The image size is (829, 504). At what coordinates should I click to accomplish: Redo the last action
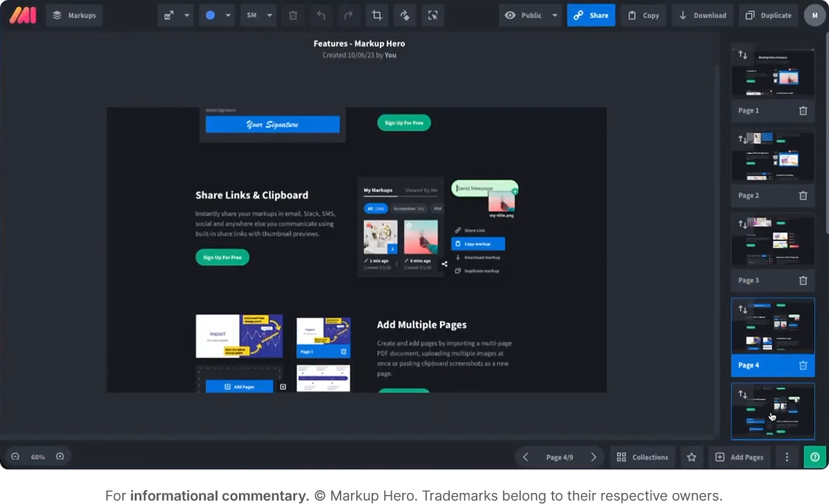coord(348,15)
